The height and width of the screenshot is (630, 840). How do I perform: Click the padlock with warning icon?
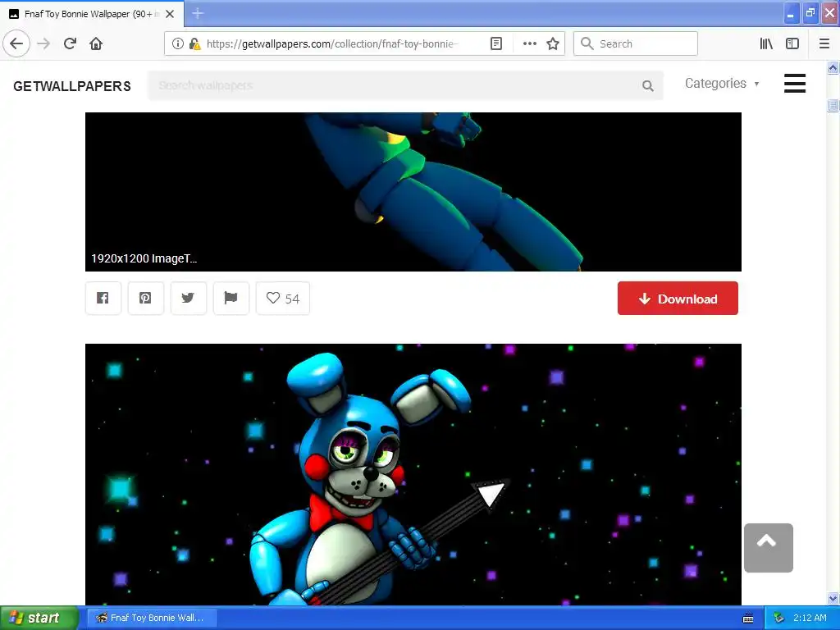pyautogui.click(x=194, y=43)
